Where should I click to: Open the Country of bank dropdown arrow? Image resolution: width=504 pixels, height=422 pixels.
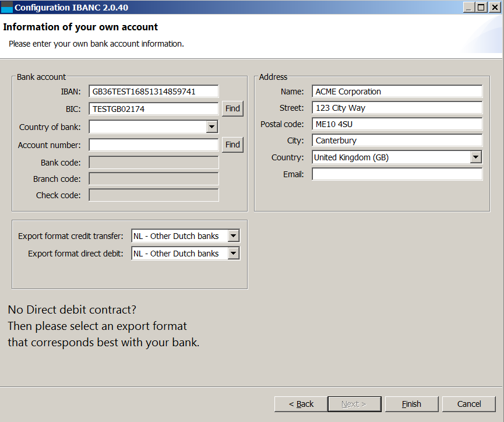coord(212,126)
